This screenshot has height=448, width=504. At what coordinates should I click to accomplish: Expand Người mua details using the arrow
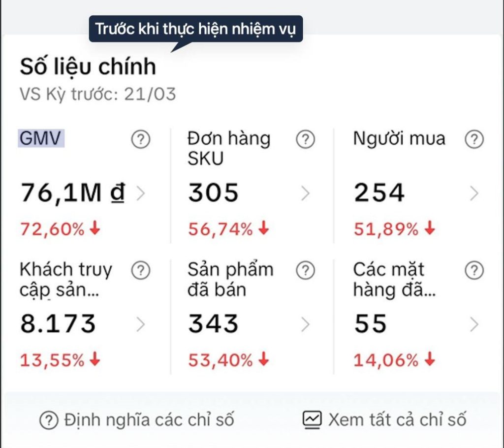(x=474, y=194)
